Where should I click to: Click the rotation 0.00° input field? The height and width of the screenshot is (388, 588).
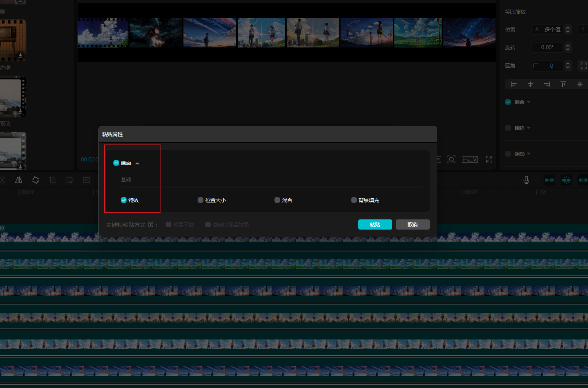point(547,47)
